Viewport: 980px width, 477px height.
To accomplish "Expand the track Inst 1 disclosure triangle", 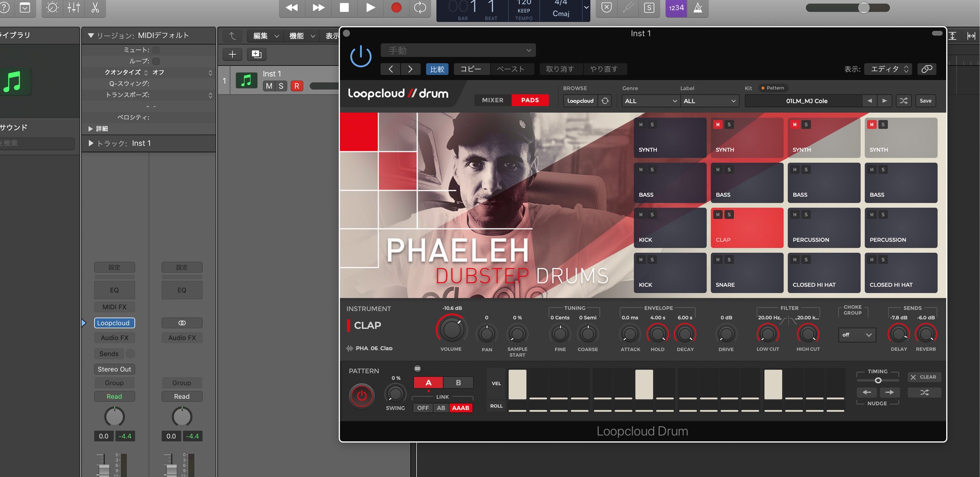I will pyautogui.click(x=91, y=143).
